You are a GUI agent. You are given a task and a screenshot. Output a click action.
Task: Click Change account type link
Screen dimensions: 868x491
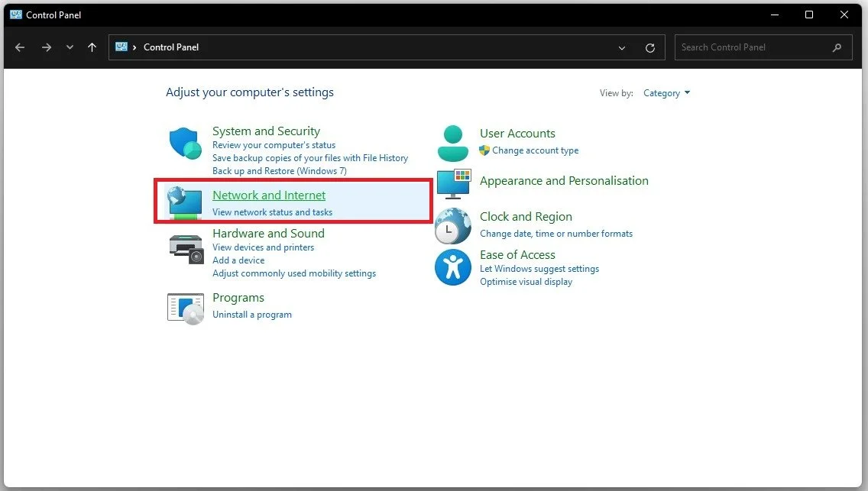coord(536,150)
